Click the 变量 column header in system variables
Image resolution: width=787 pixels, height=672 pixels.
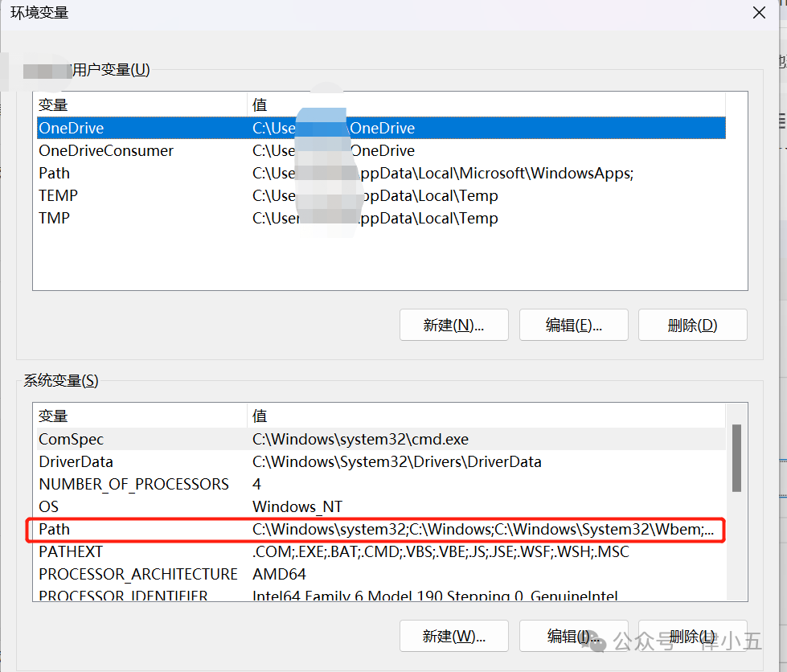141,416
